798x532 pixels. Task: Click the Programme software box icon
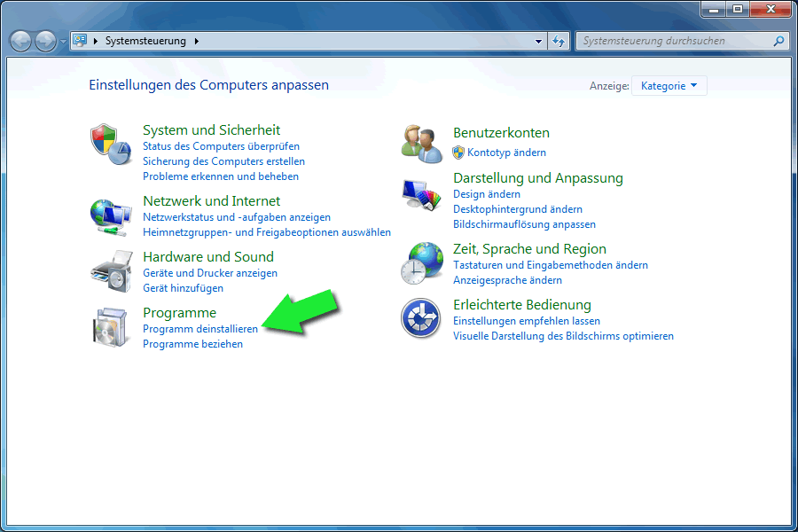pos(111,327)
